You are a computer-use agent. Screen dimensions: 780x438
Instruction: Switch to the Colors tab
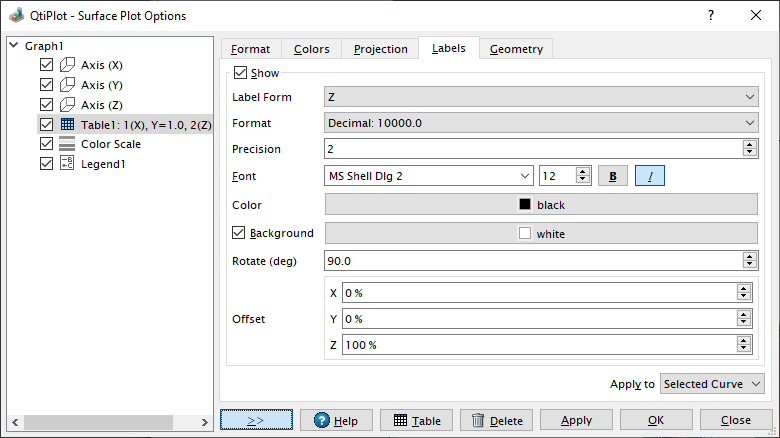pos(311,49)
